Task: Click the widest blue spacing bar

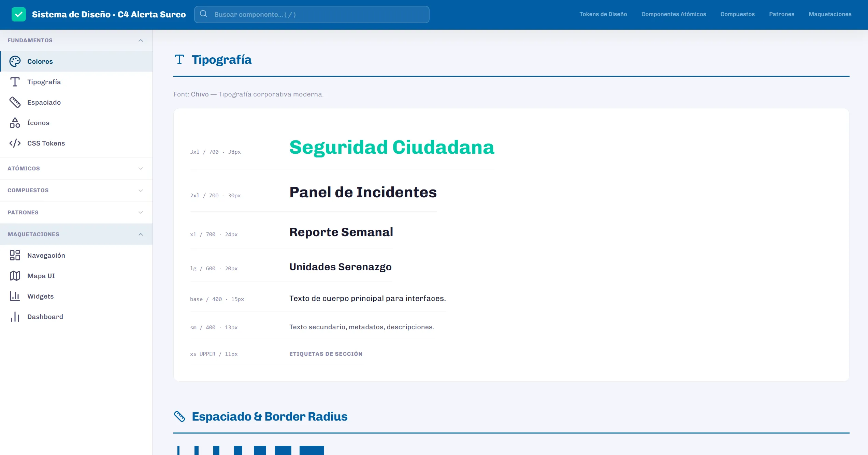Action: [x=312, y=450]
